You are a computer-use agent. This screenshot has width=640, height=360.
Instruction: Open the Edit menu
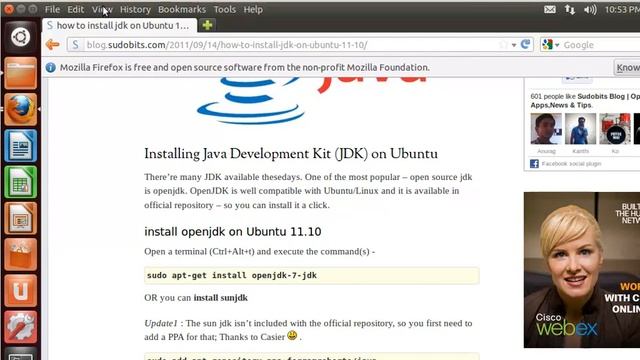pyautogui.click(x=76, y=9)
